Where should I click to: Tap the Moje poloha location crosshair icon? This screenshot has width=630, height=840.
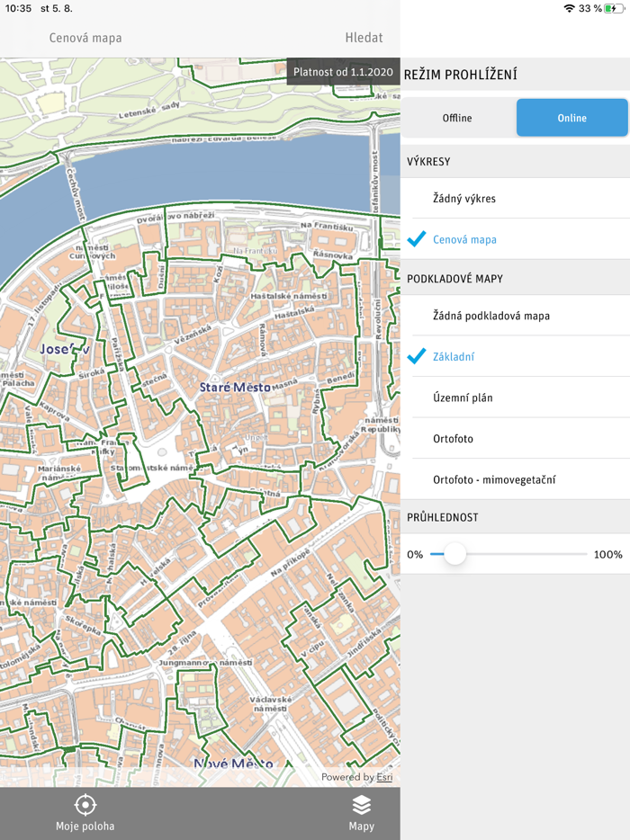click(x=85, y=805)
